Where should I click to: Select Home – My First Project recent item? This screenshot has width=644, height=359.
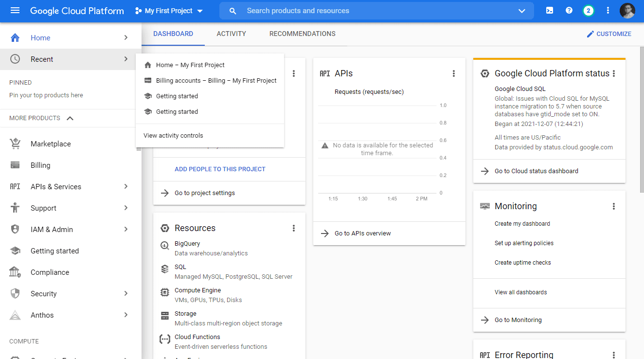click(x=210, y=65)
